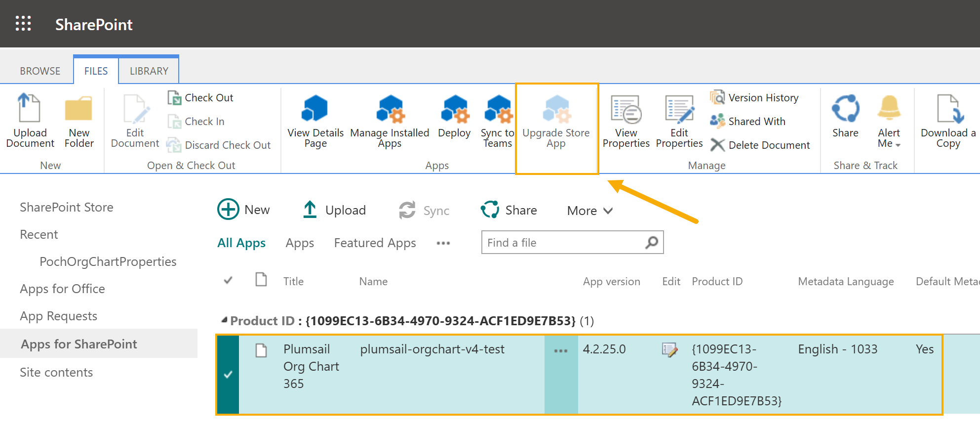980x430 pixels.
Task: Open PochOrgChartProperties link
Action: pyautogui.click(x=108, y=261)
